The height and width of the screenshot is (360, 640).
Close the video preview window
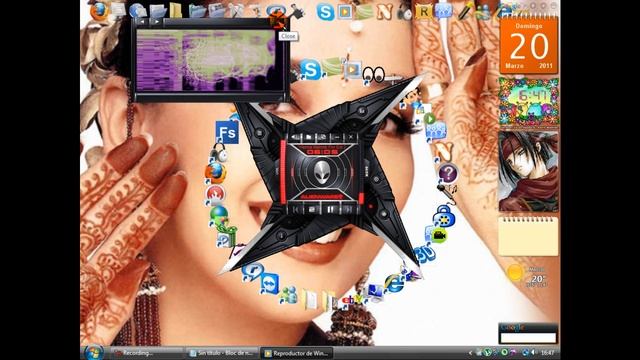coord(277,21)
